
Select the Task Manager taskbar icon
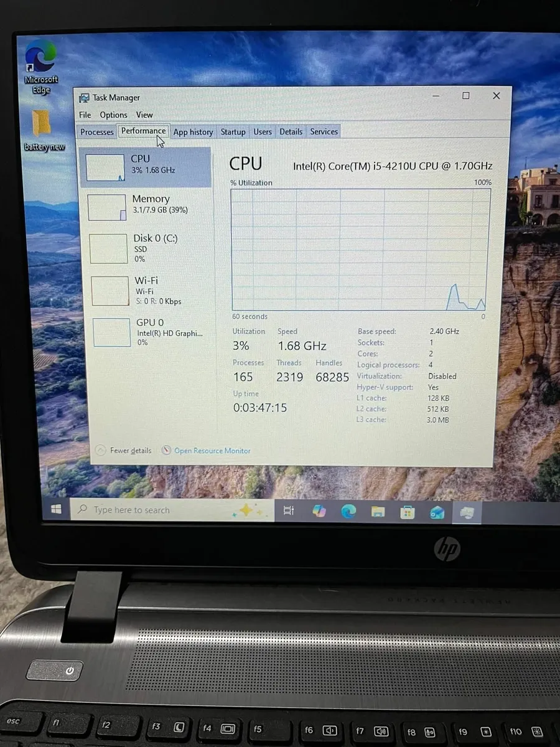tap(467, 513)
